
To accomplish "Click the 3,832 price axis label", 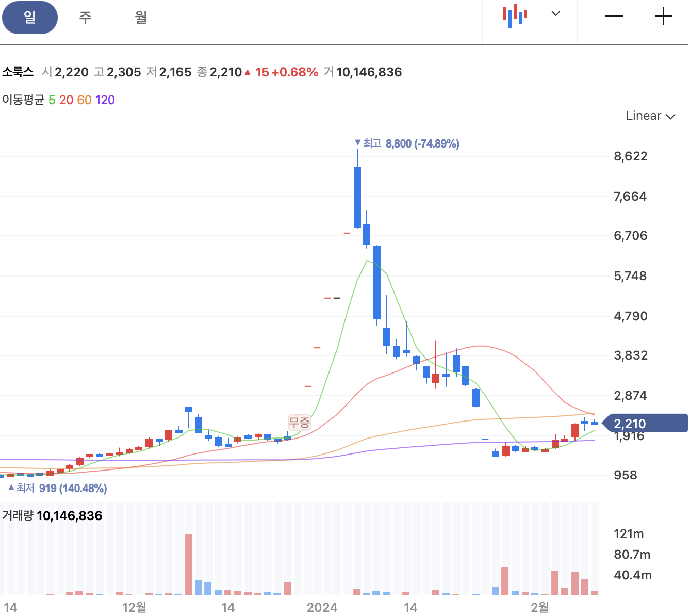I will (x=630, y=355).
